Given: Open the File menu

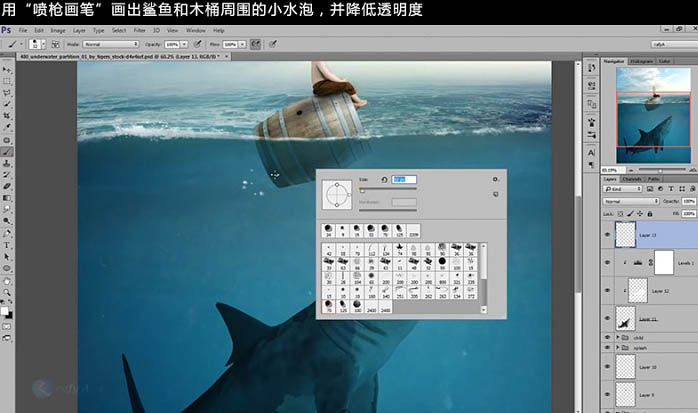Looking at the screenshot, I should click(x=23, y=30).
